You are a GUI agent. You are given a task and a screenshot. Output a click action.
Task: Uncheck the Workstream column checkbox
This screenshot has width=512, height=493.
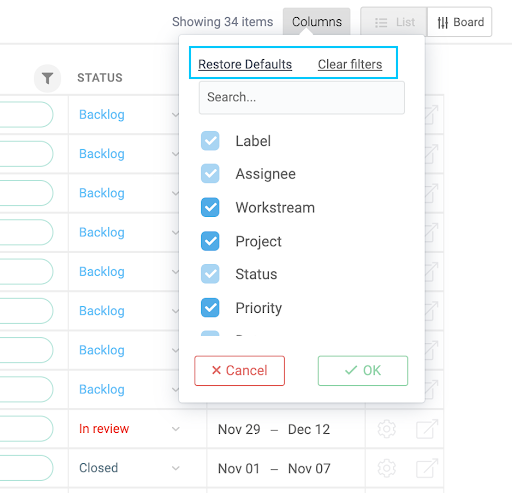pyautogui.click(x=210, y=207)
